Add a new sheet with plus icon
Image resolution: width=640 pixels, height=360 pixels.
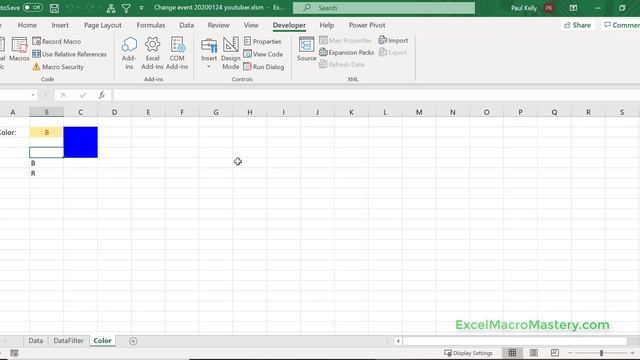133,341
